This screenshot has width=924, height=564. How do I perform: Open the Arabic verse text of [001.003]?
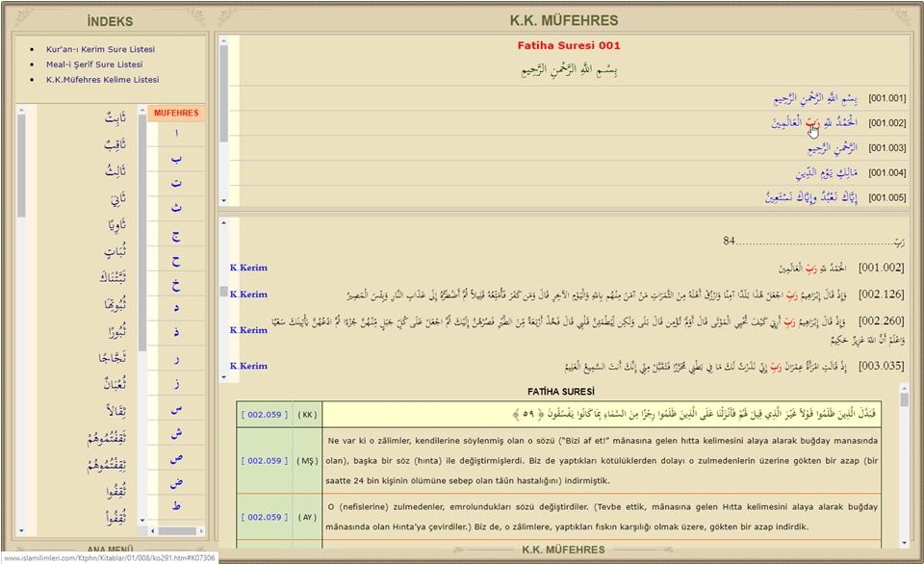click(x=832, y=148)
